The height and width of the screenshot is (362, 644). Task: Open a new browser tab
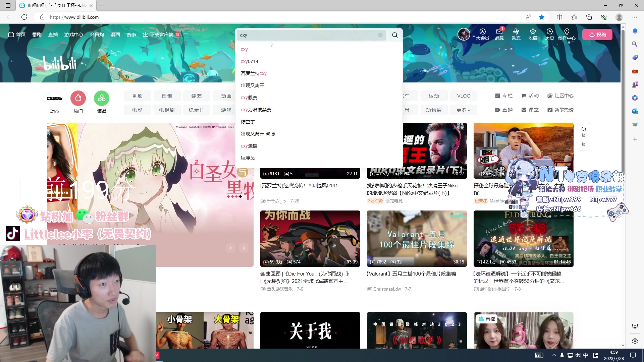point(102,5)
